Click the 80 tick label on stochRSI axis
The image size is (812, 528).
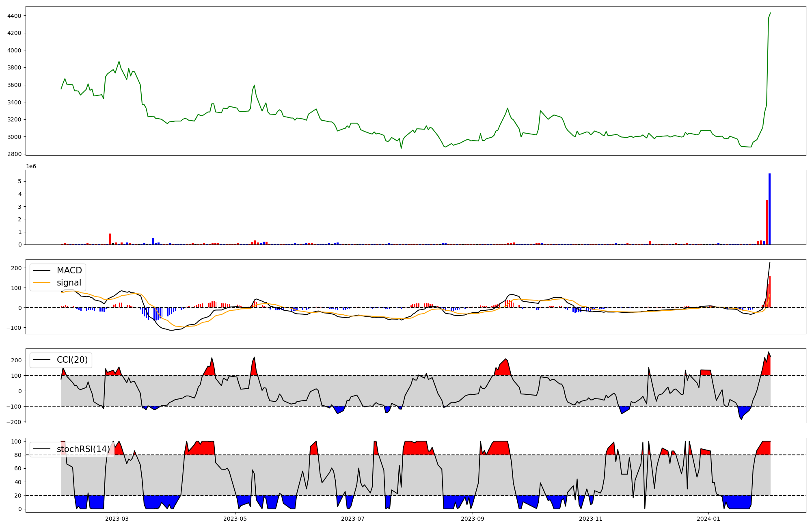(17, 455)
